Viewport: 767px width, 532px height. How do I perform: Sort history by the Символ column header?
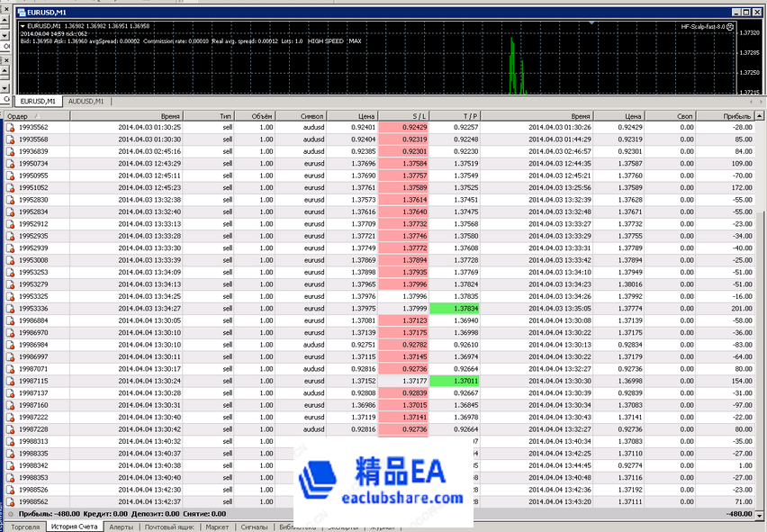[x=311, y=116]
